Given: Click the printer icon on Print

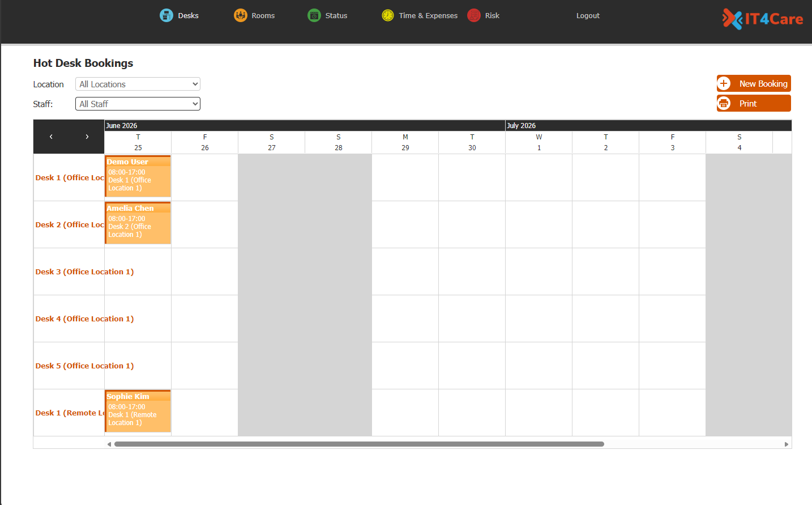Looking at the screenshot, I should point(724,103).
